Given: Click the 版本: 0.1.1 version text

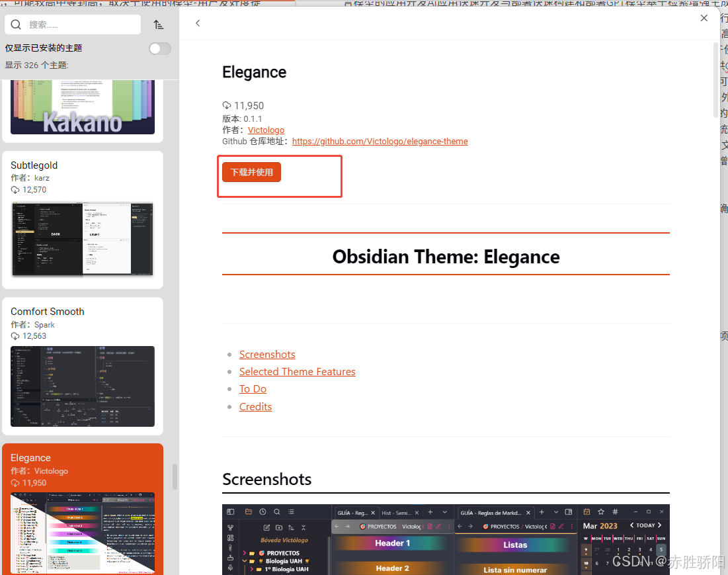Looking at the screenshot, I should (x=242, y=119).
